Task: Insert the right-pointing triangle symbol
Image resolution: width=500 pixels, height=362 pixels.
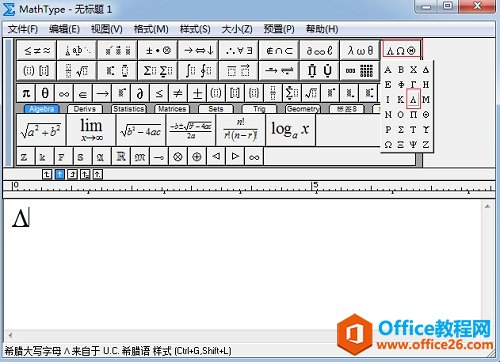Action: [x=235, y=156]
